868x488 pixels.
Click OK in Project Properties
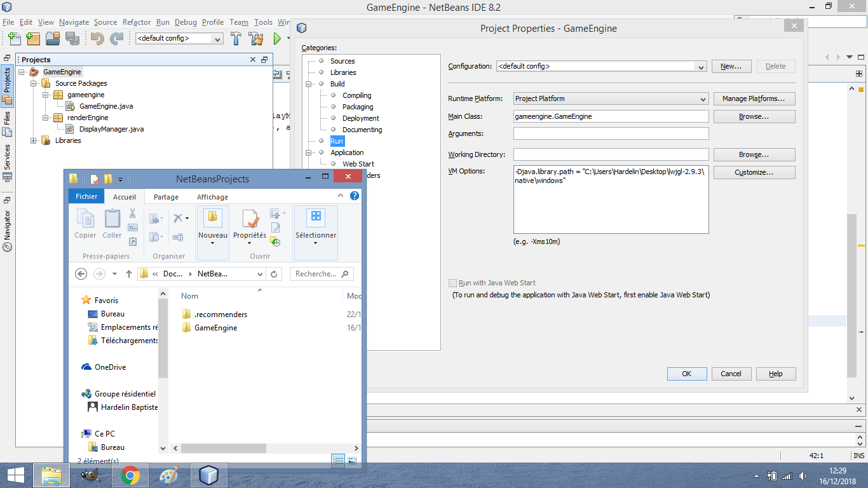click(x=687, y=374)
